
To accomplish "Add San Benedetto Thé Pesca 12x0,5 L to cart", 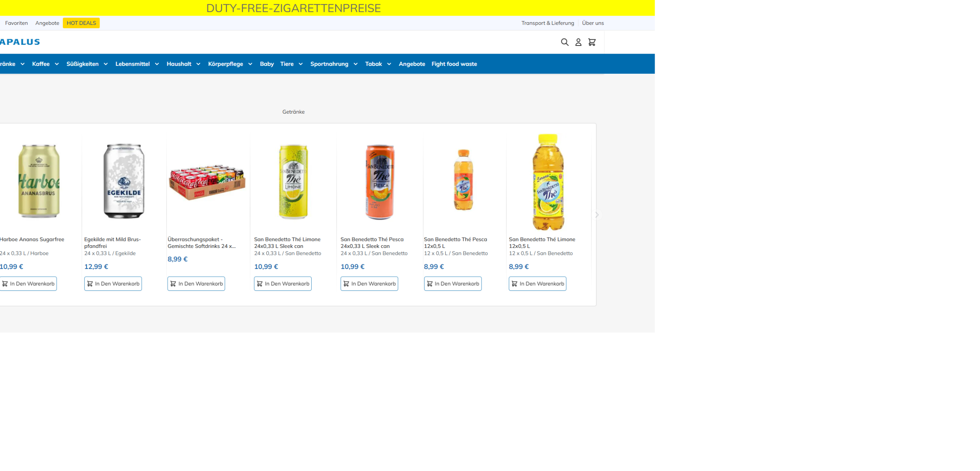I will tap(452, 284).
